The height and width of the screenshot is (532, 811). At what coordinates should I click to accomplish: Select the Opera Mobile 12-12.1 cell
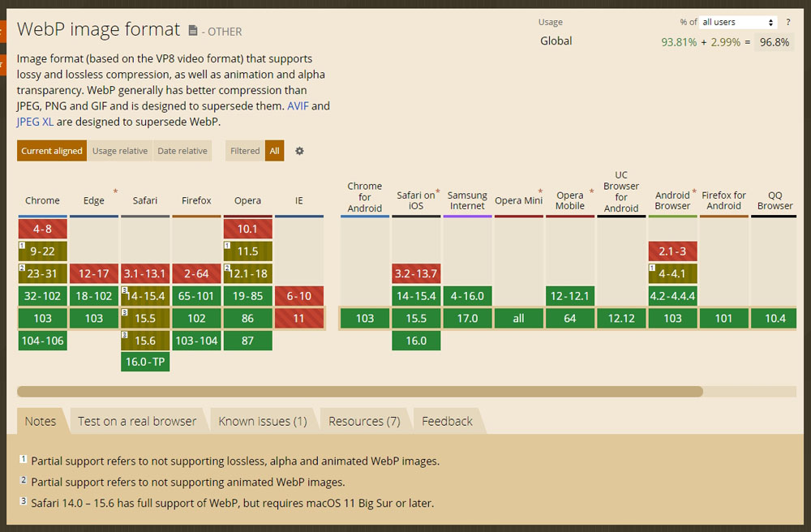click(570, 296)
